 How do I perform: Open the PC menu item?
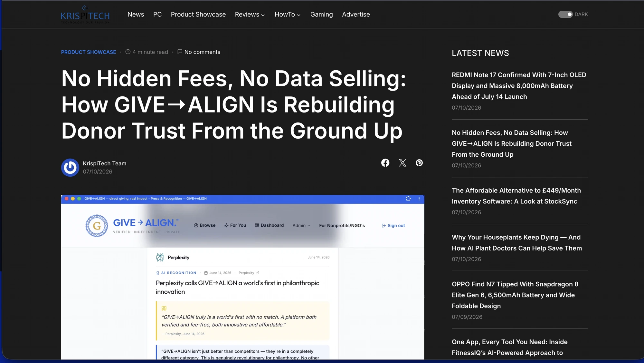[157, 15]
